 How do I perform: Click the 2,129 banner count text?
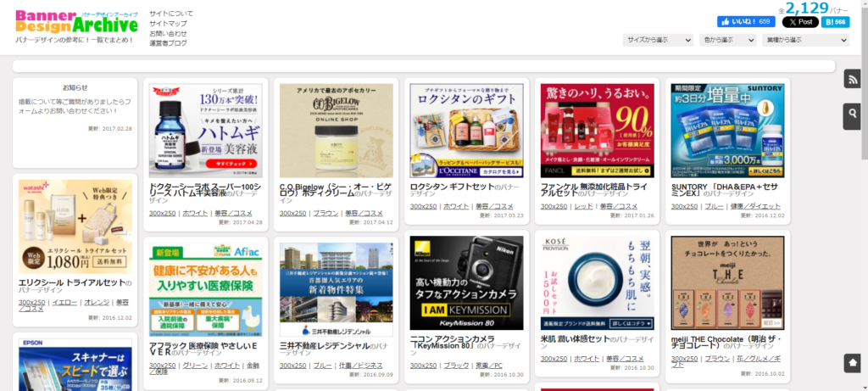point(806,8)
